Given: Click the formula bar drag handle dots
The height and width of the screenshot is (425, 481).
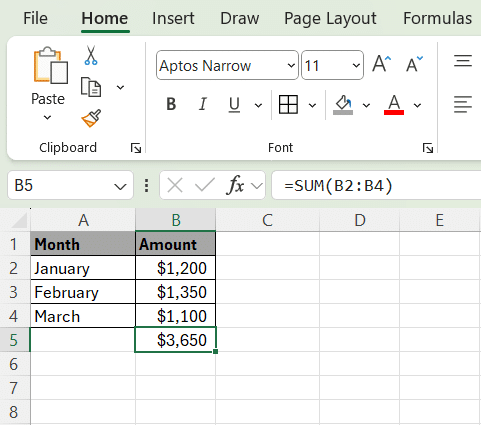Looking at the screenshot, I should point(146,185).
